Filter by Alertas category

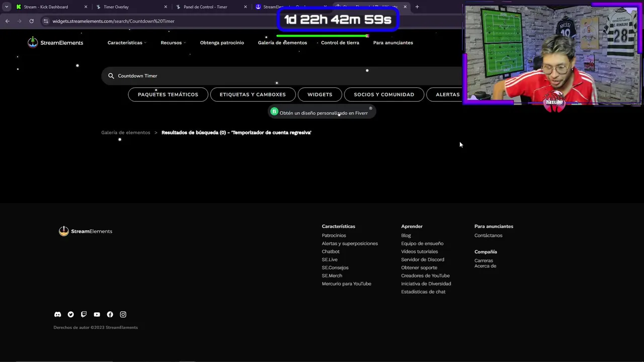pos(445,95)
